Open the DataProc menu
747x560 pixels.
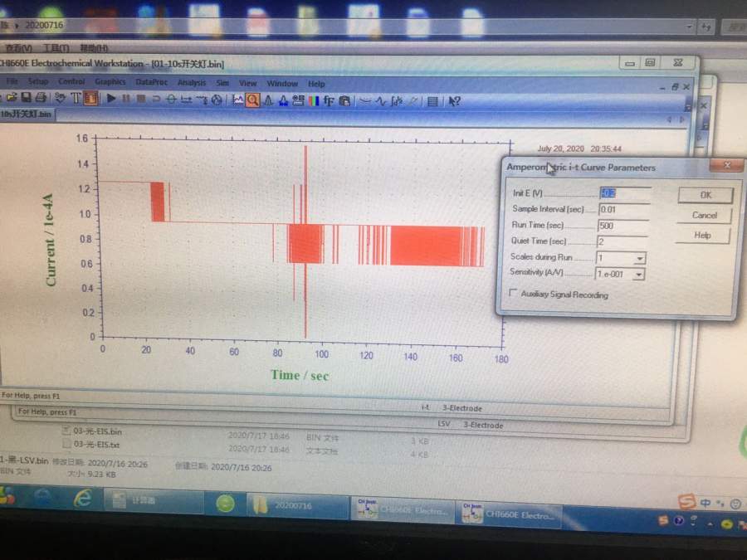coord(152,82)
